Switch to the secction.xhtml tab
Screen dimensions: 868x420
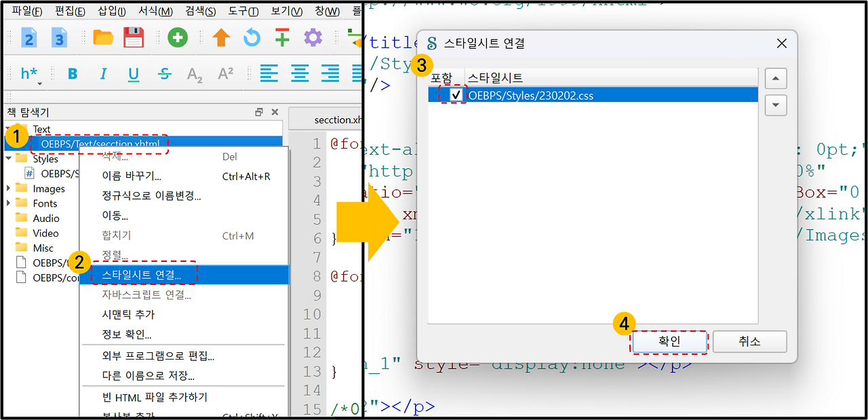(x=332, y=119)
